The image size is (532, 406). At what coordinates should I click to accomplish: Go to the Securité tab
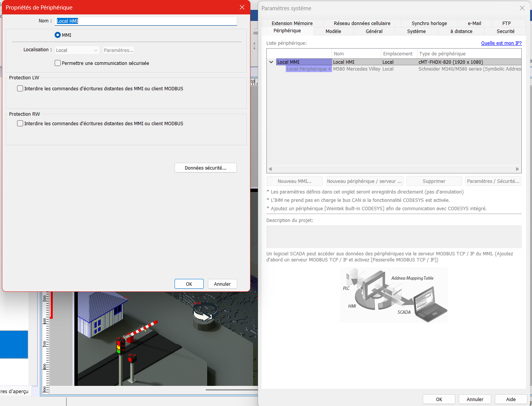[x=505, y=31]
